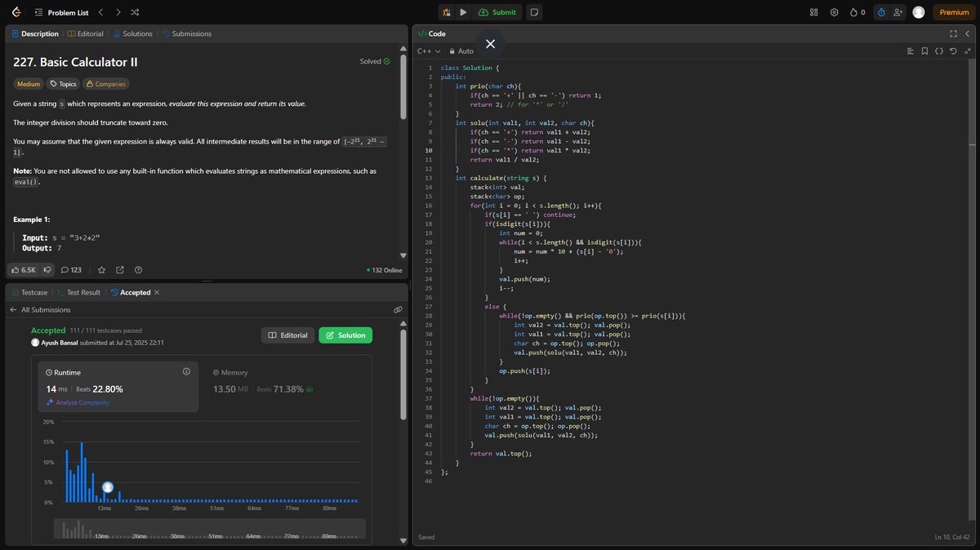Click the Solved status label
This screenshot has height=550, width=980.
point(375,61)
